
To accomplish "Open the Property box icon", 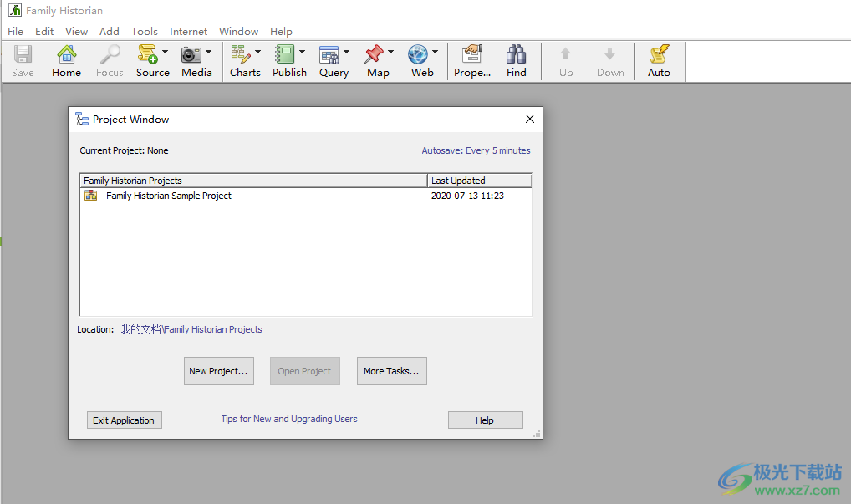I will (x=472, y=55).
